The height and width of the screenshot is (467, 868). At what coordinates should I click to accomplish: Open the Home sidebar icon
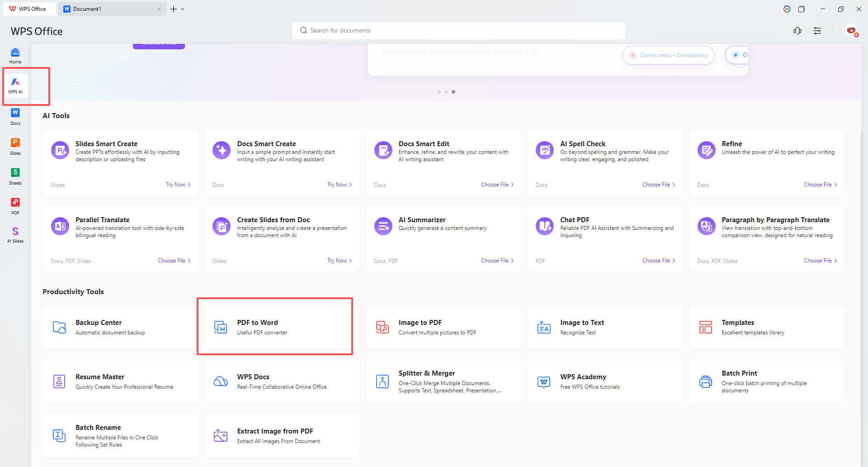[x=15, y=56]
